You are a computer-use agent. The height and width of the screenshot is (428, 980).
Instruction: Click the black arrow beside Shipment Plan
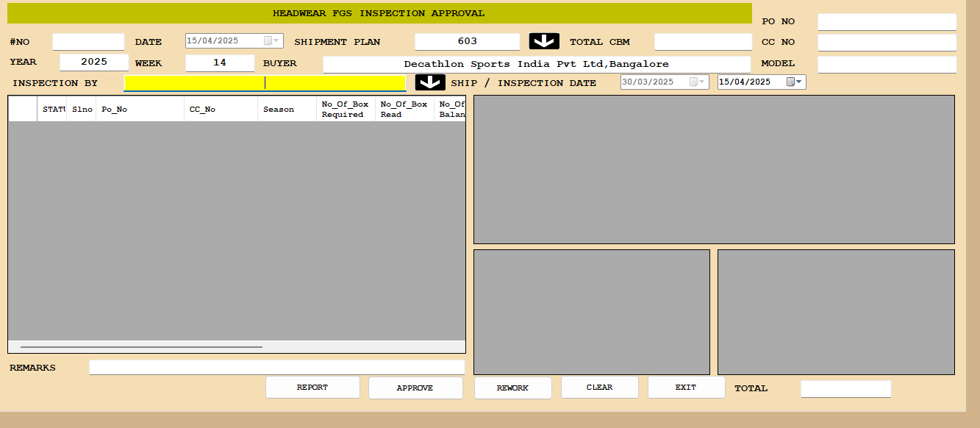[x=544, y=41]
